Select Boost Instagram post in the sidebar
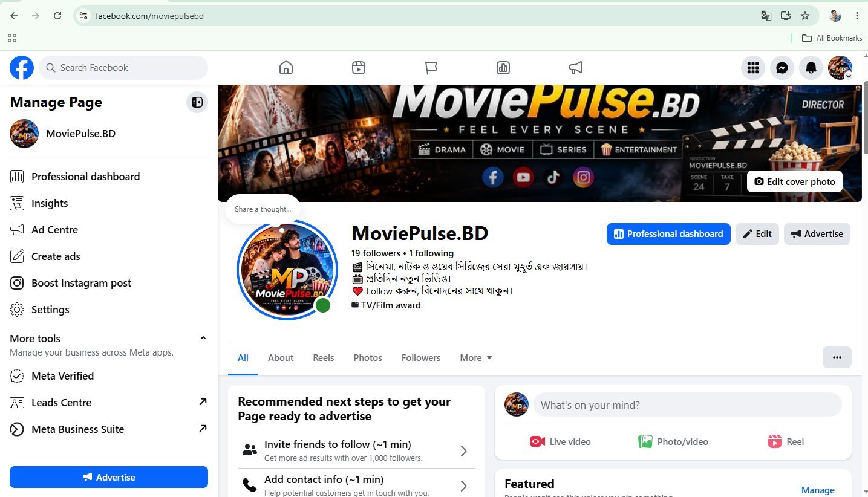Image resolution: width=868 pixels, height=497 pixels. coord(109,283)
